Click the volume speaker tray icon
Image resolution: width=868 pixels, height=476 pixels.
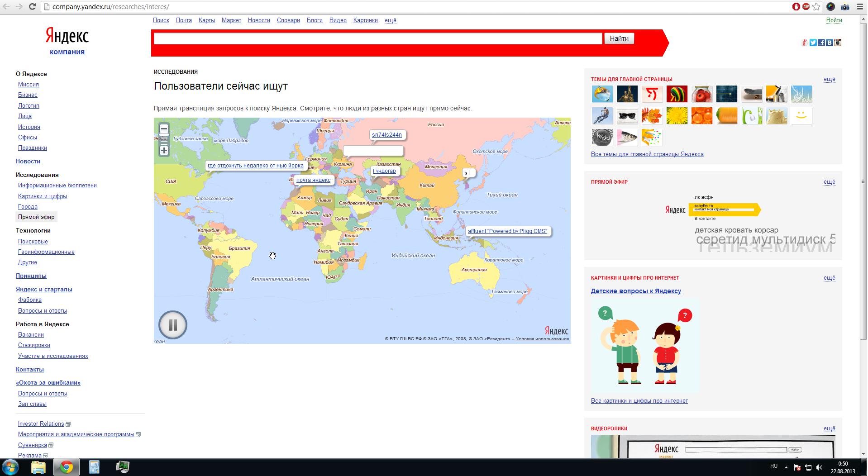819,467
